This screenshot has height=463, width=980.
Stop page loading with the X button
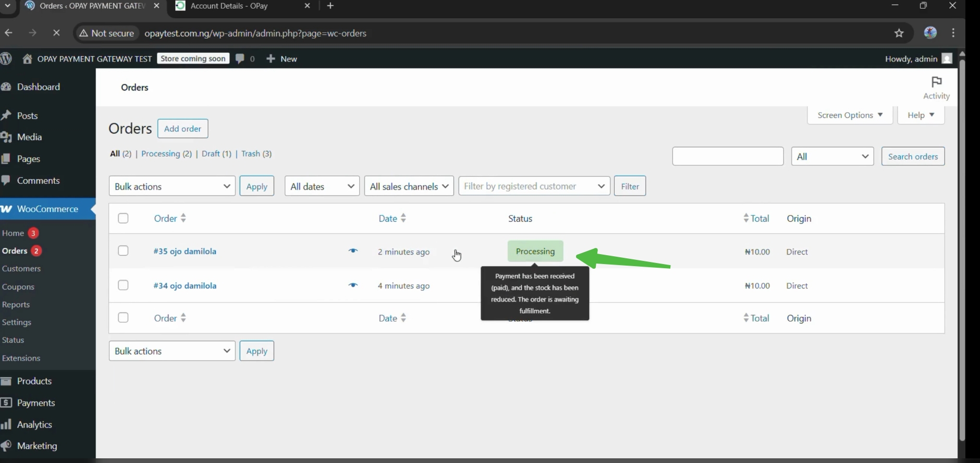[x=56, y=33]
